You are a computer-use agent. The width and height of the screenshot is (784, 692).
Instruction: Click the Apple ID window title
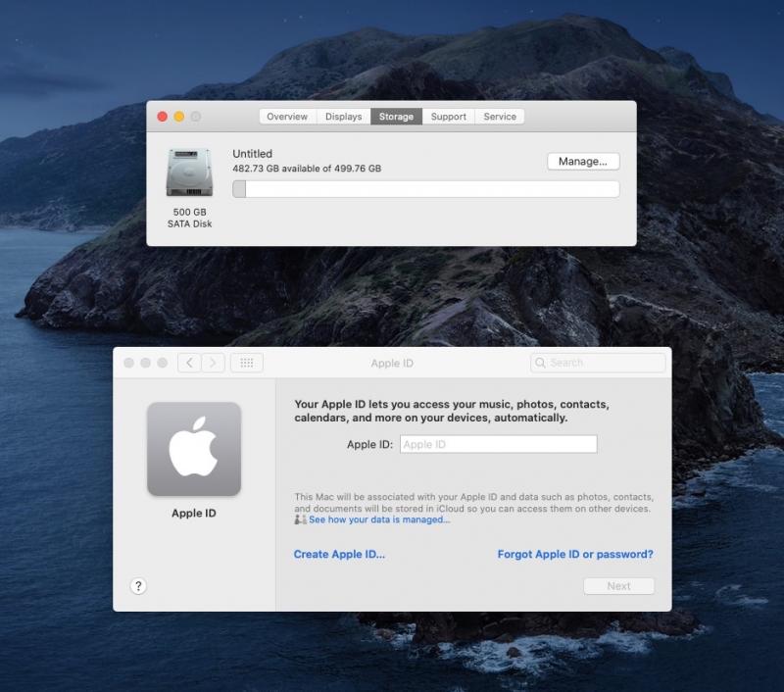click(392, 363)
